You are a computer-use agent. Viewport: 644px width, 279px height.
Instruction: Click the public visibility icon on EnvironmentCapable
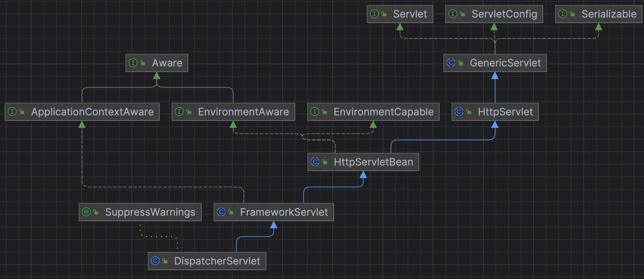[x=325, y=112]
